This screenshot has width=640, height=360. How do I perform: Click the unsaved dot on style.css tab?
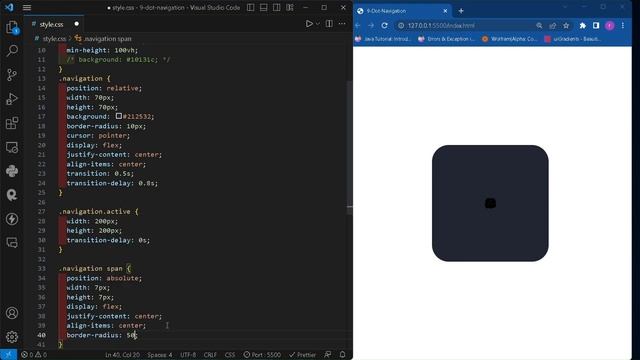(76, 24)
